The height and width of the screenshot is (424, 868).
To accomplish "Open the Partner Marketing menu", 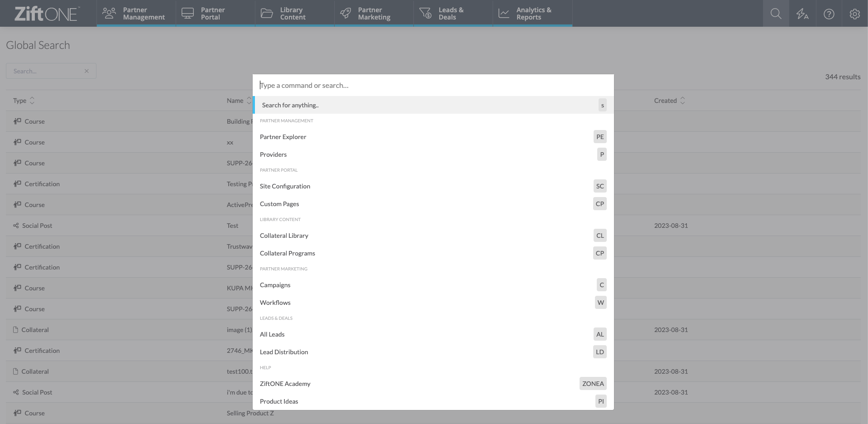I will click(374, 14).
